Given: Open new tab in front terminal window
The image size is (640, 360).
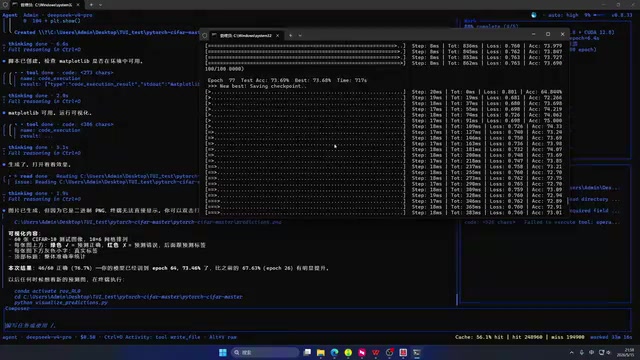Looking at the screenshot, I should [x=291, y=36].
